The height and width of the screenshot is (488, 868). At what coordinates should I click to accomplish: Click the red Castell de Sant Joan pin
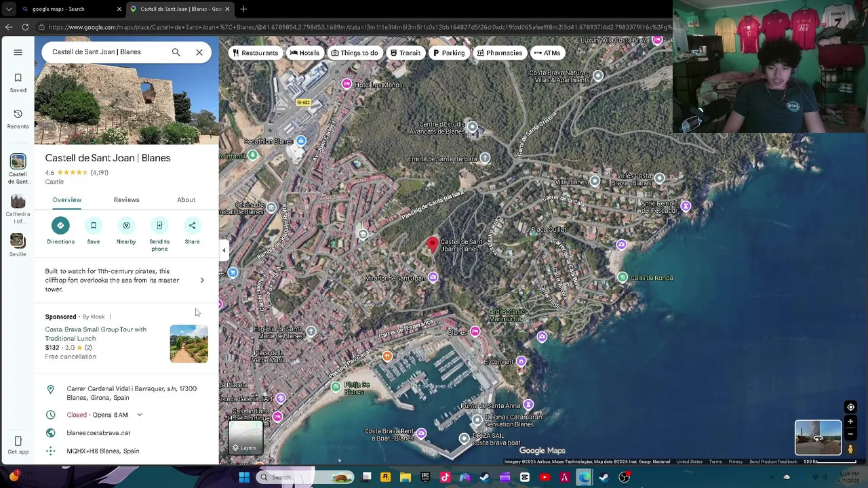433,245
